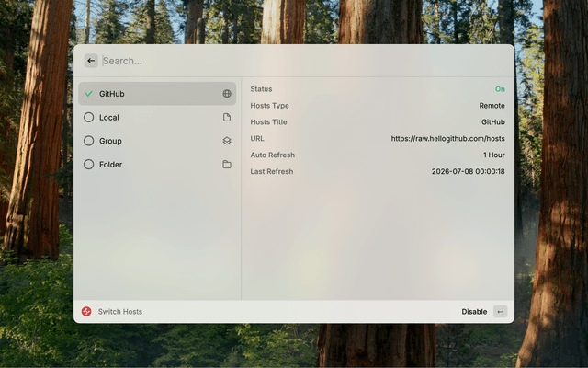Click the Auto Refresh label
This screenshot has height=368, width=588.
[273, 155]
